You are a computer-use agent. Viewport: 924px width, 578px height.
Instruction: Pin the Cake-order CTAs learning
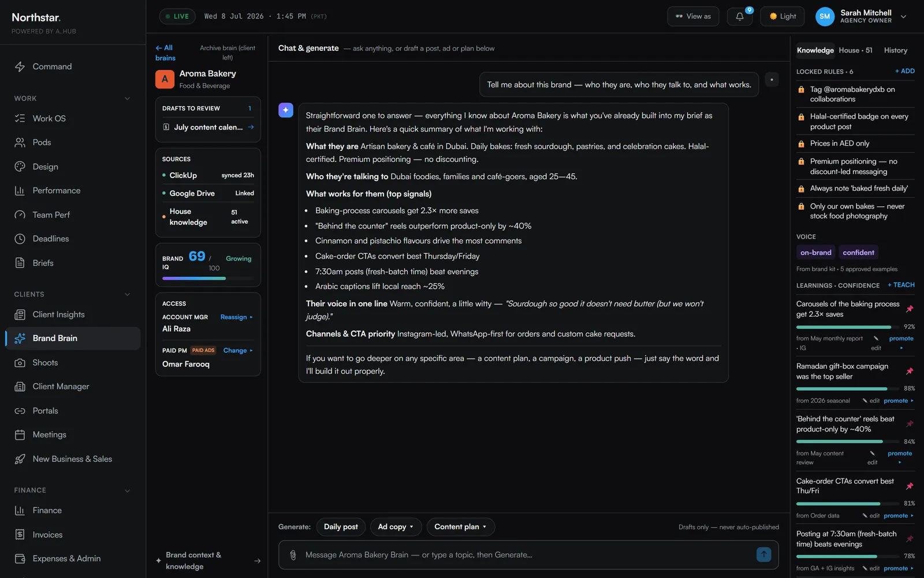910,486
